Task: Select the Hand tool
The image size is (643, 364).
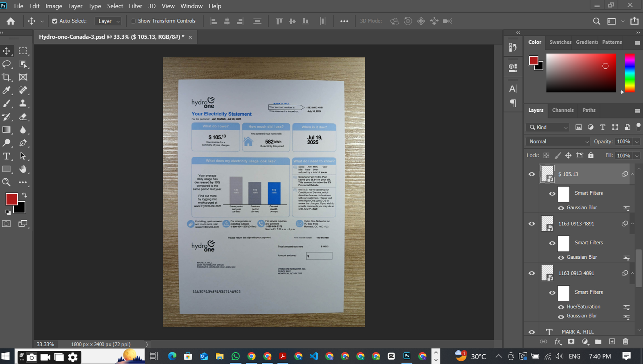Action: (x=23, y=169)
